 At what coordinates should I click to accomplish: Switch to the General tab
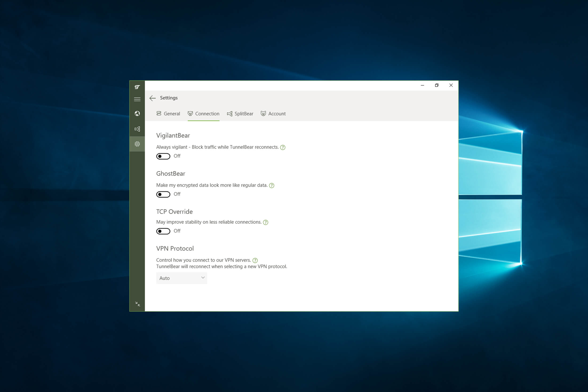(x=168, y=114)
